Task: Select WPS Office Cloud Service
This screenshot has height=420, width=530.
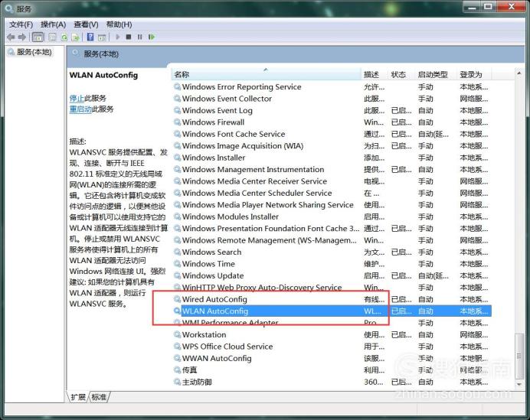Action: tap(332, 347)
